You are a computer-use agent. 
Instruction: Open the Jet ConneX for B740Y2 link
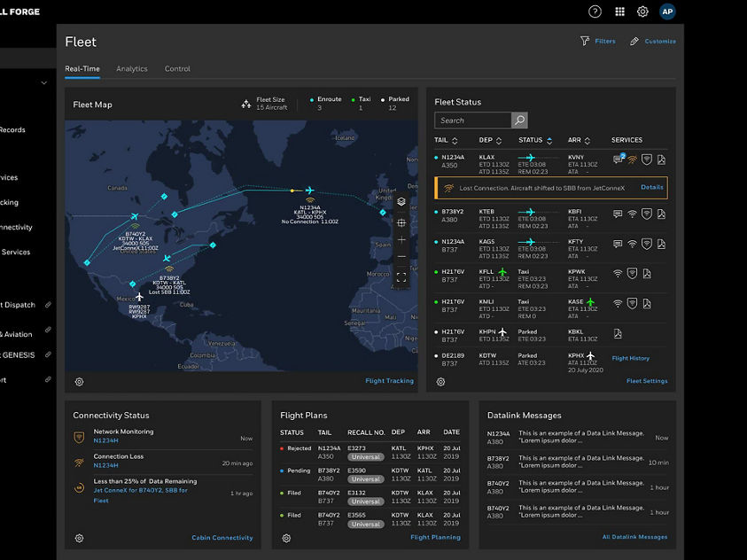click(141, 495)
